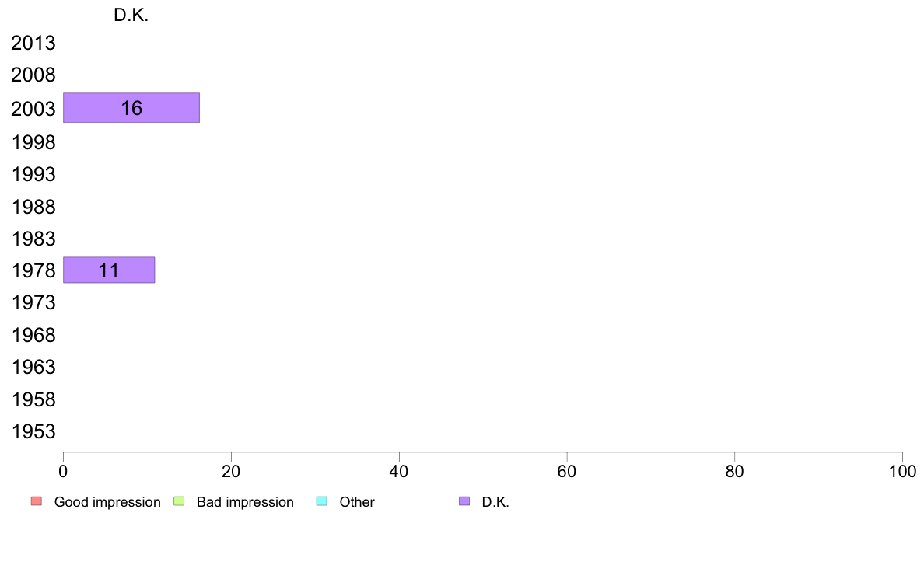Click the 1968 year label
924x572 pixels.
(33, 335)
